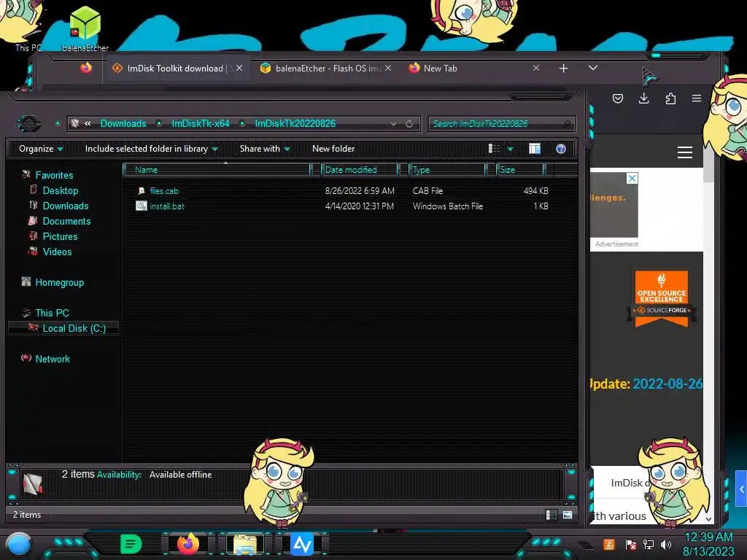Sort files by Type column
This screenshot has height=560, width=747.
[x=447, y=169]
